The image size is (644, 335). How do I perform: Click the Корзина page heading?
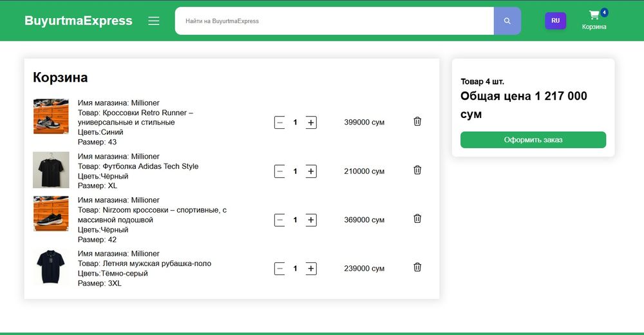click(x=61, y=77)
